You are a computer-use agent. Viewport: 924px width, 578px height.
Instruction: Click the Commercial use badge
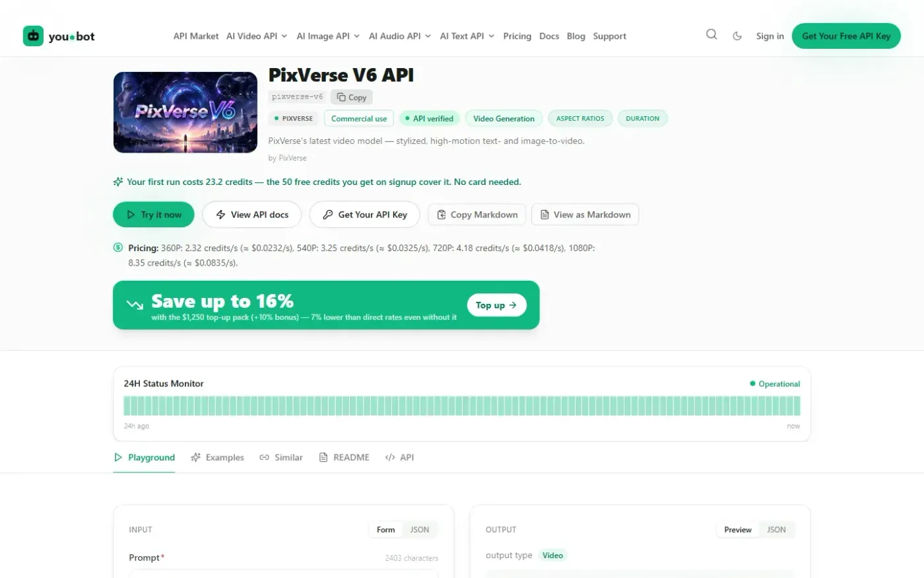[x=359, y=119]
